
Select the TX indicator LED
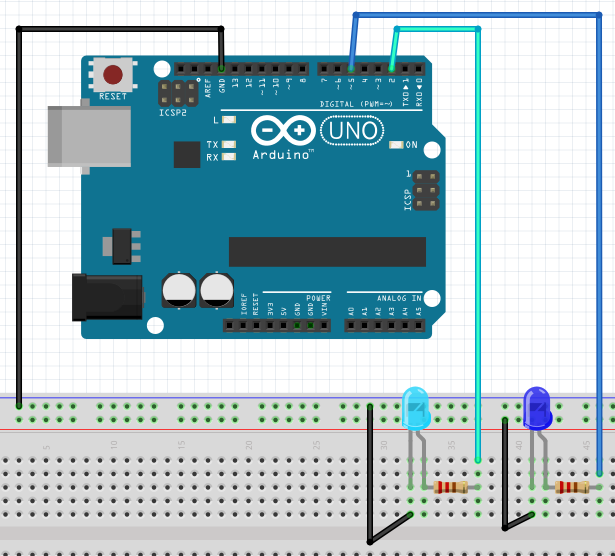pos(230,145)
